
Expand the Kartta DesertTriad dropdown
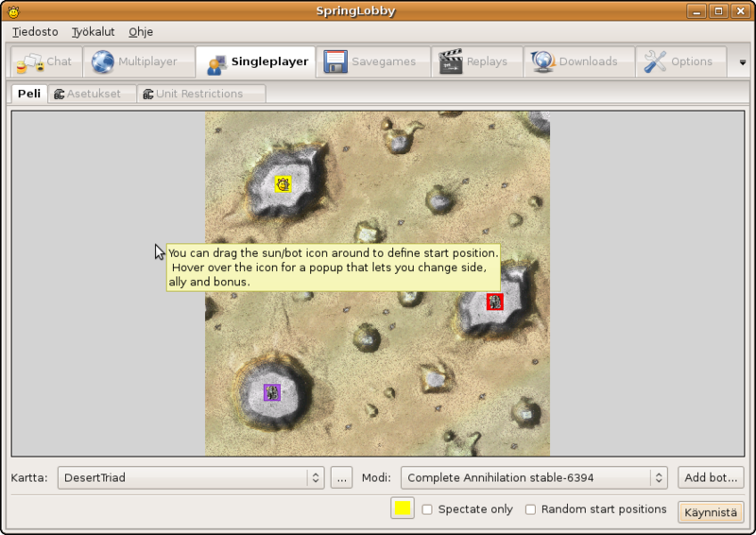click(191, 477)
